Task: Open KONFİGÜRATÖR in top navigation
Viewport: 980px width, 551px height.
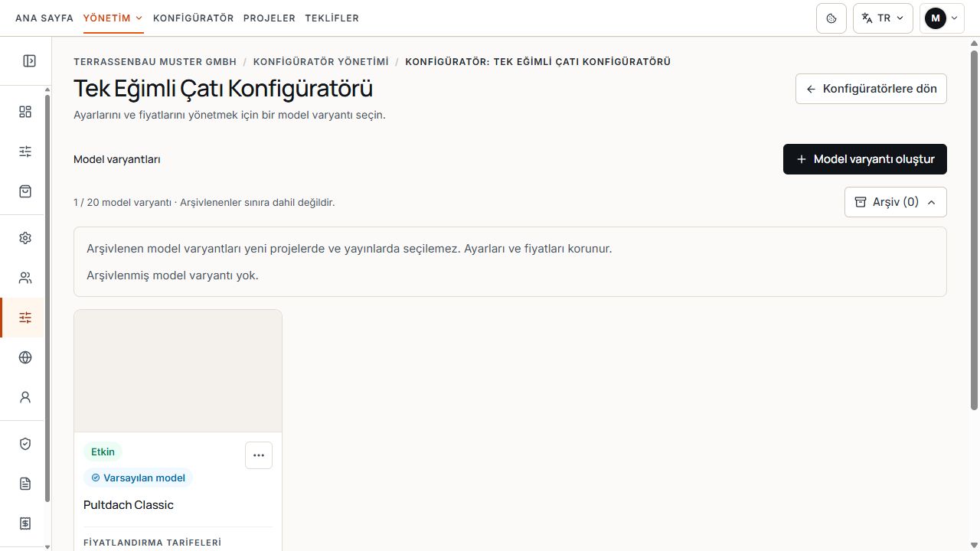Action: tap(194, 18)
